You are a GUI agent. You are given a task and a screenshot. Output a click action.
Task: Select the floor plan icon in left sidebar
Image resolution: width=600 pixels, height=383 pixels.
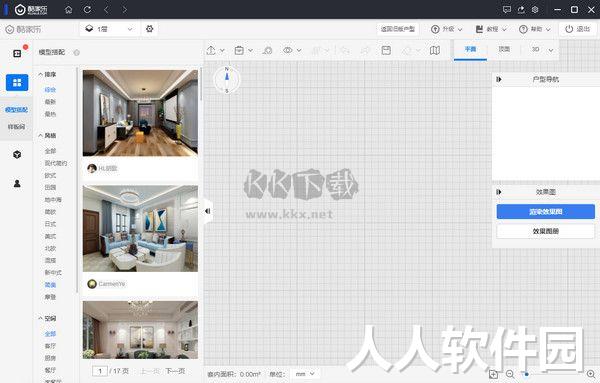point(17,54)
